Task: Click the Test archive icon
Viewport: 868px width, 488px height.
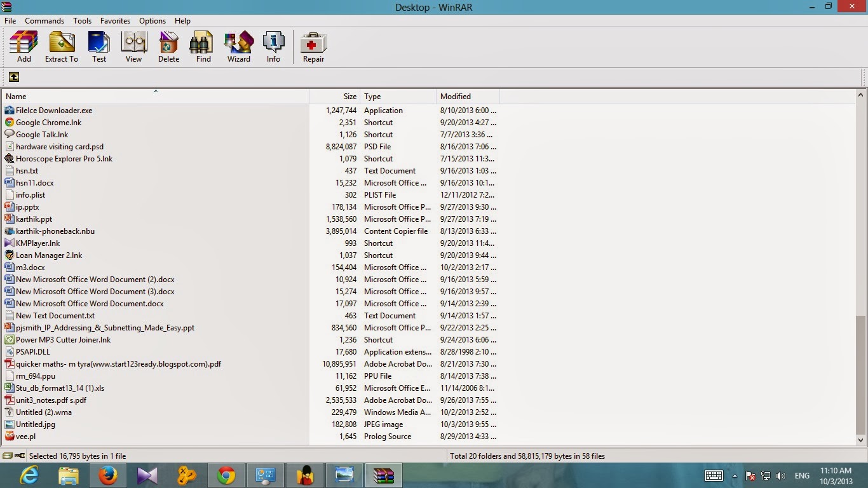Action: [99, 43]
